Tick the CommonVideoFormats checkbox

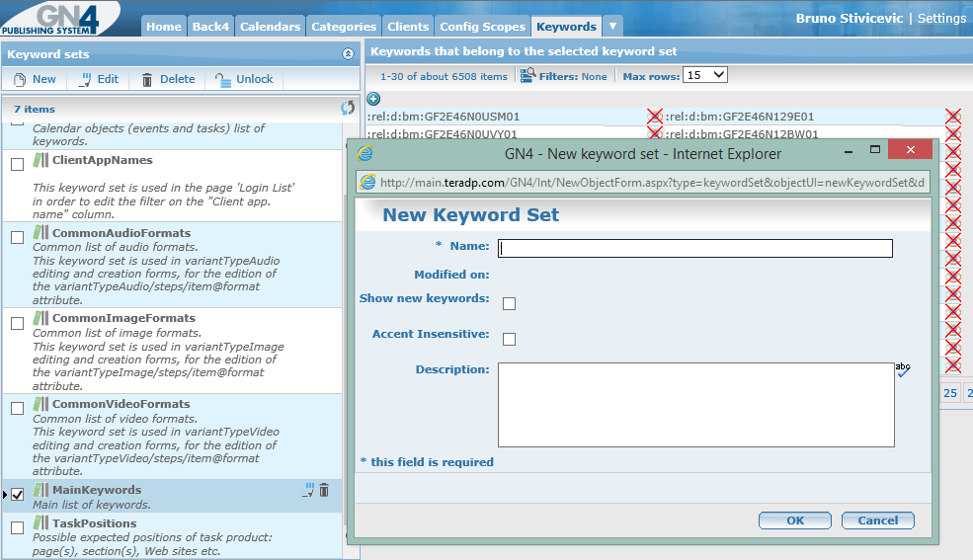coord(18,408)
